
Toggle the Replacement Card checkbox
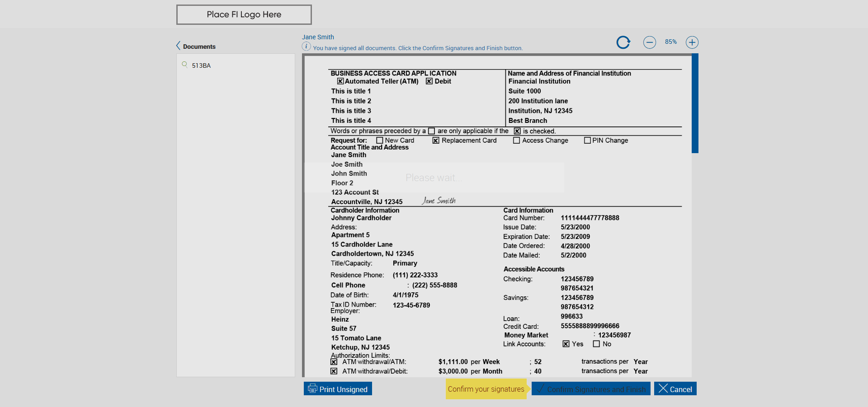436,140
